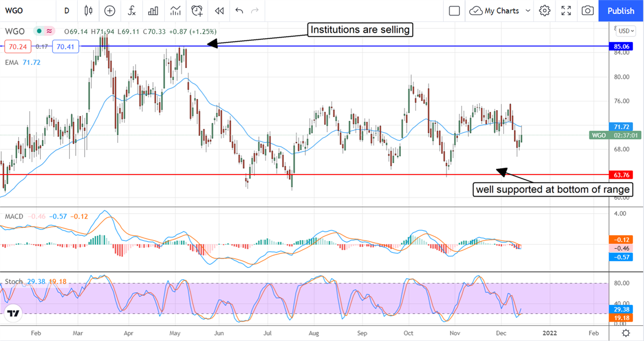Viewport: 644px width, 341px height.
Task: Open the USD currency dropdown
Action: 626,30
